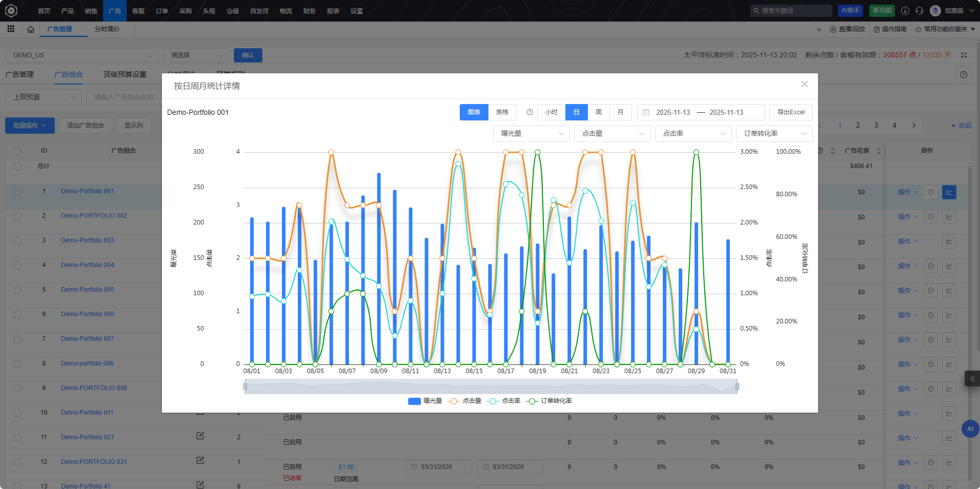Open the 点击率 metric dropdown

(x=693, y=133)
